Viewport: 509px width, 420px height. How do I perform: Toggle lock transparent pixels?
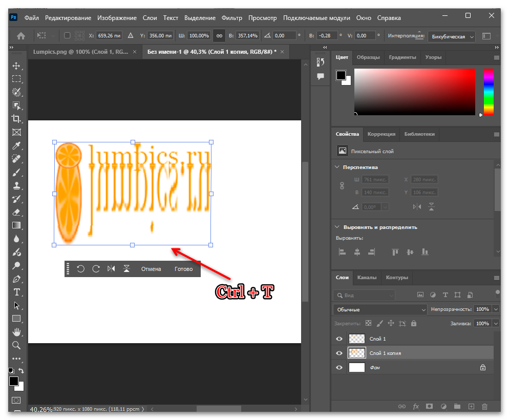pyautogui.click(x=369, y=323)
